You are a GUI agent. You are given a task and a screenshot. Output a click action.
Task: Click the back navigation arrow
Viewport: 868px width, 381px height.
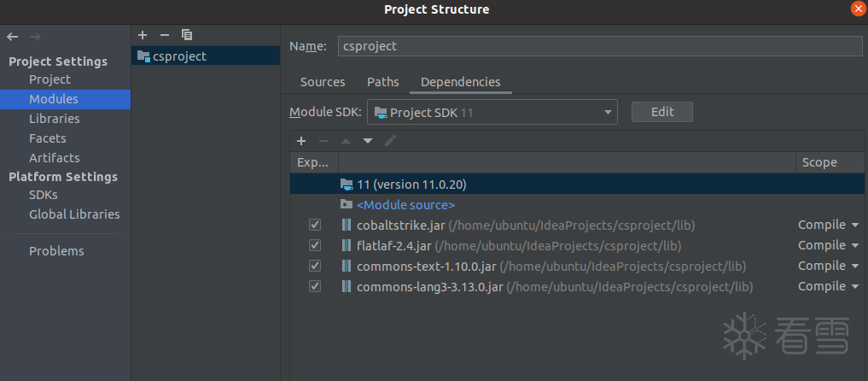coord(12,37)
